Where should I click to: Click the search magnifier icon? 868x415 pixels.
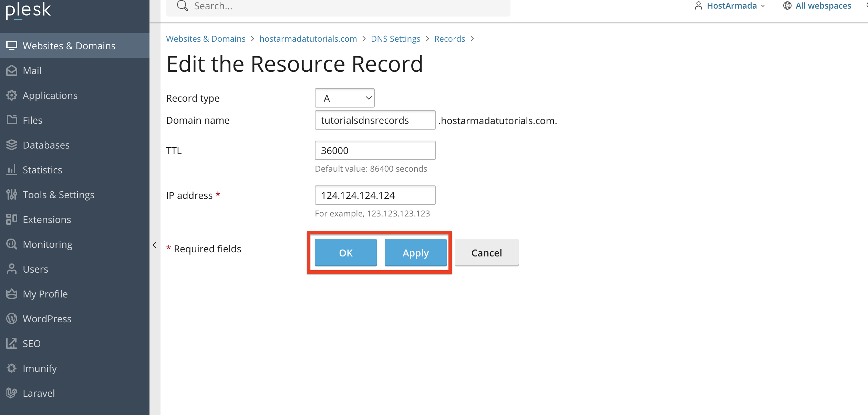click(182, 6)
